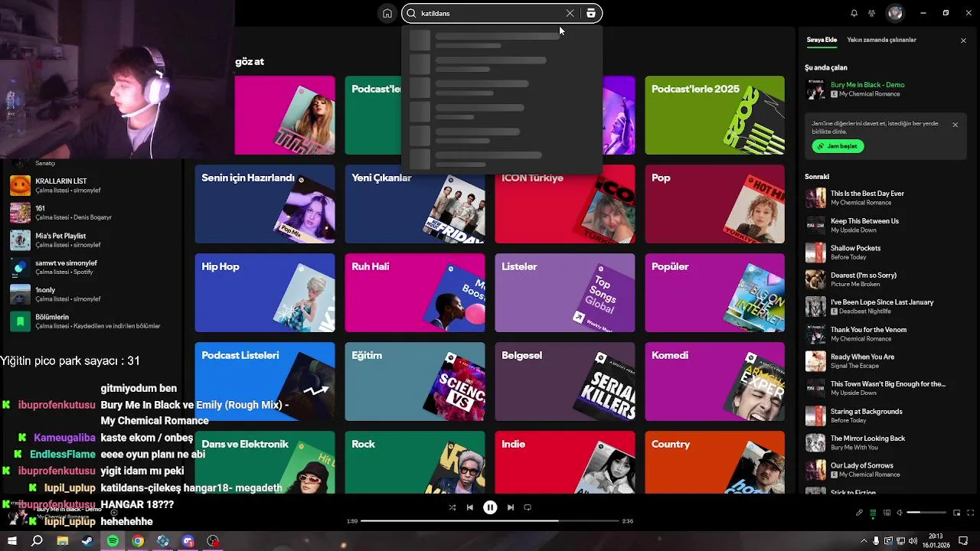Open the Ruh Hali category card

pos(415,292)
